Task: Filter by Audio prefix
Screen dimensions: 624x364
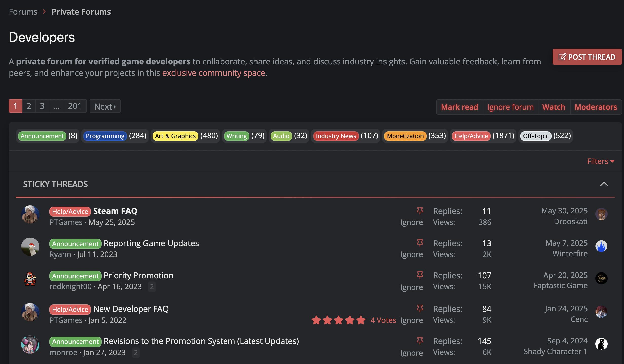Action: tap(289, 136)
